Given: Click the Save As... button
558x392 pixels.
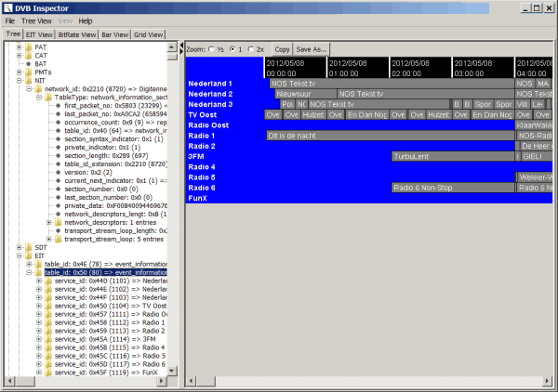Looking at the screenshot, I should click(312, 48).
